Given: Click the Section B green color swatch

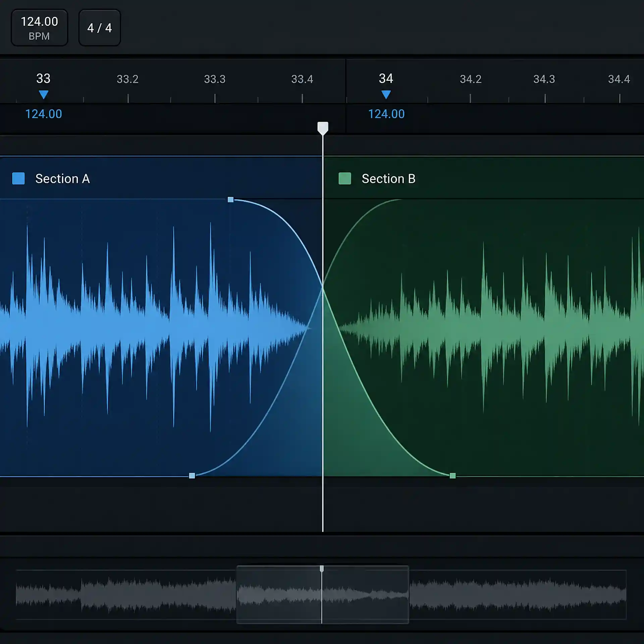Looking at the screenshot, I should pyautogui.click(x=345, y=178).
